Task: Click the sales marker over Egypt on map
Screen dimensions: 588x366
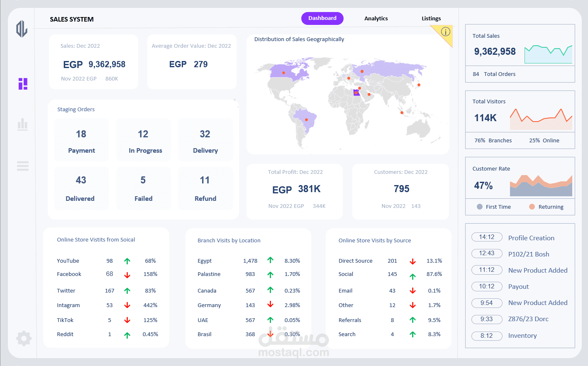Action: pyautogui.click(x=356, y=93)
